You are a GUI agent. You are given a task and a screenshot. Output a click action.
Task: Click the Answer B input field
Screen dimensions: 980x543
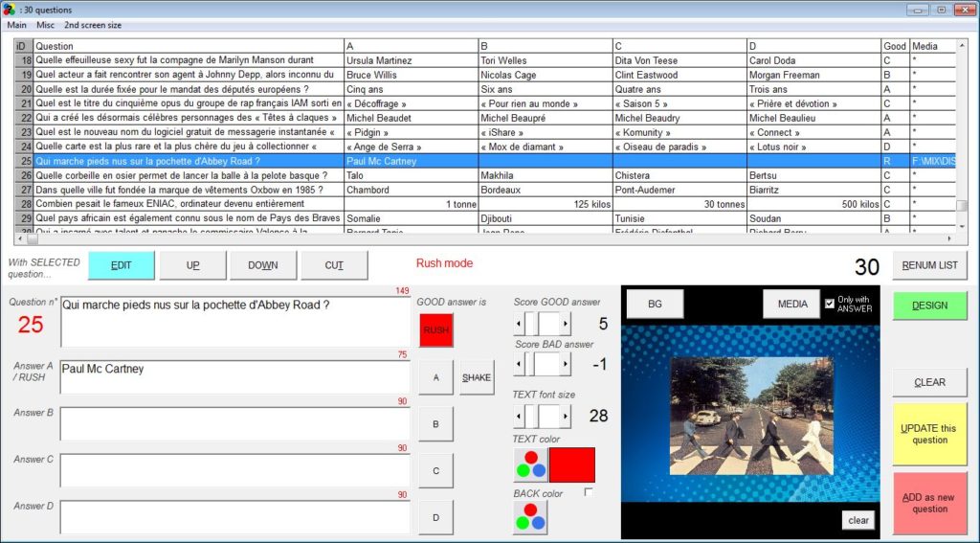pos(235,423)
